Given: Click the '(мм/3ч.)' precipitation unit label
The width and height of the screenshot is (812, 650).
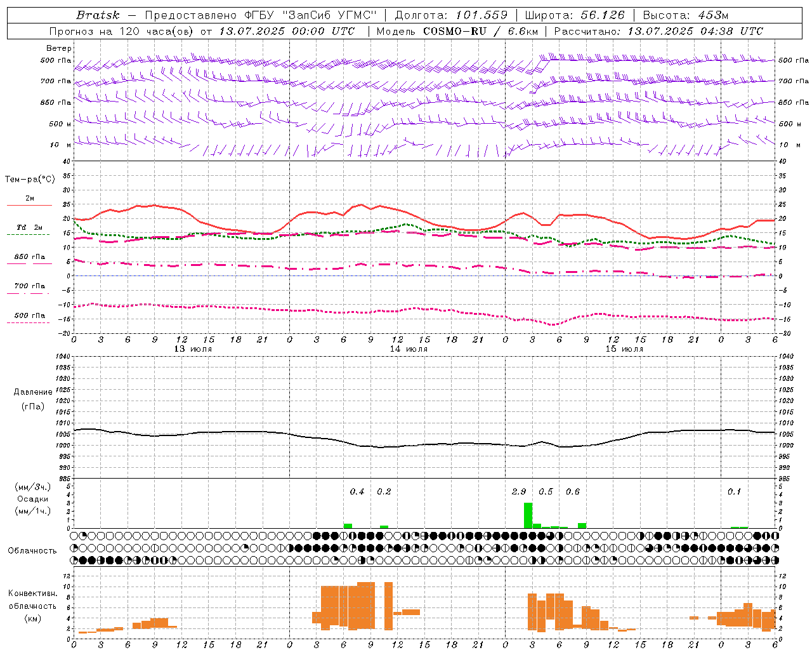Looking at the screenshot, I should [32, 487].
